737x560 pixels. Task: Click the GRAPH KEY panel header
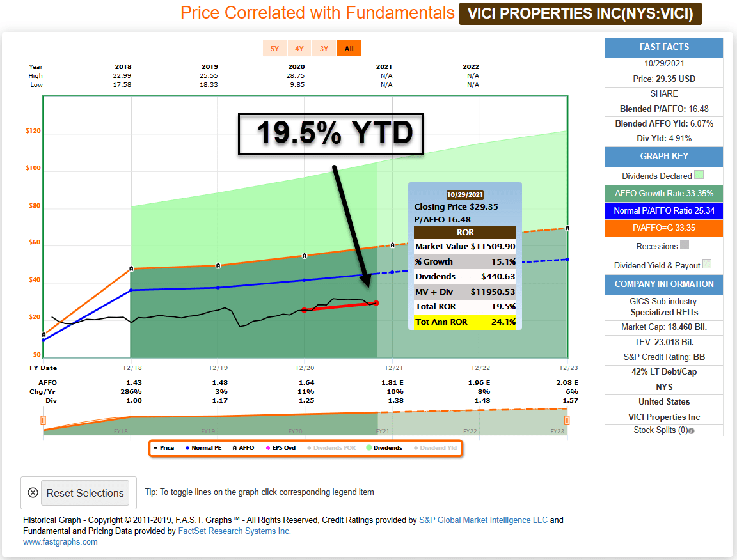[663, 157]
